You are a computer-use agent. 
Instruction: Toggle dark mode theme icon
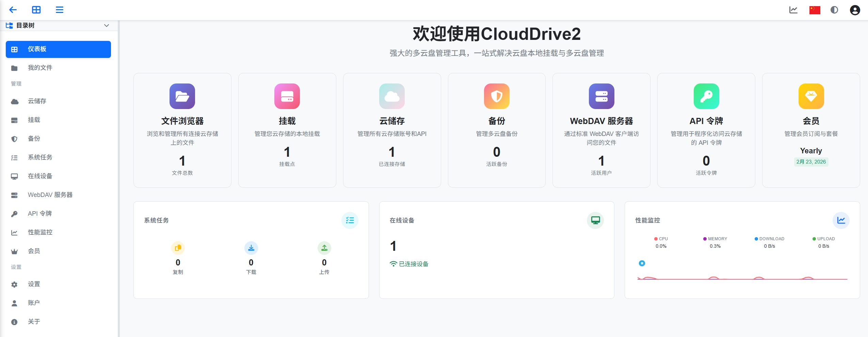tap(834, 10)
